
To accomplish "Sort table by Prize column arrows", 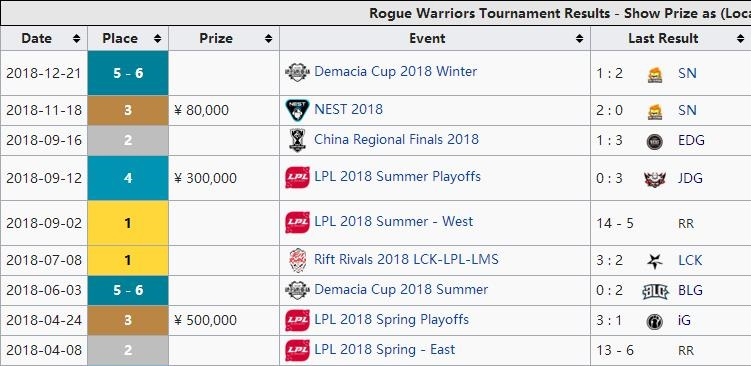I will click(268, 39).
